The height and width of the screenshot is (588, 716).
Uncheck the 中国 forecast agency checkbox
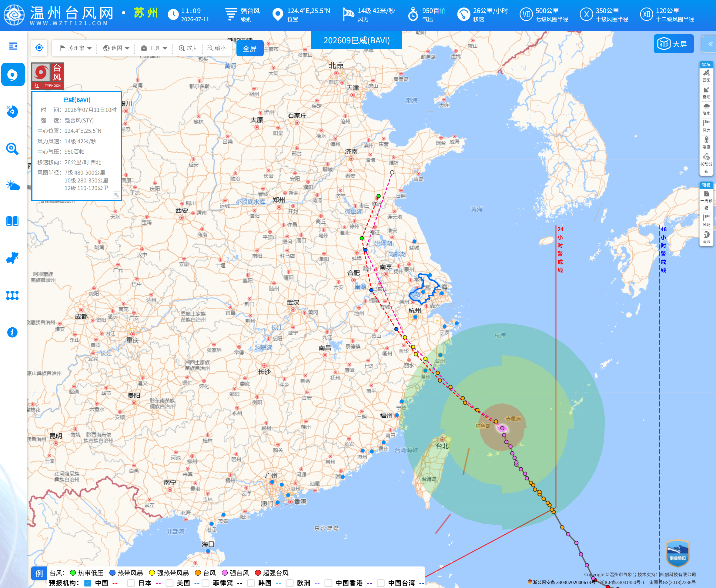click(88, 583)
